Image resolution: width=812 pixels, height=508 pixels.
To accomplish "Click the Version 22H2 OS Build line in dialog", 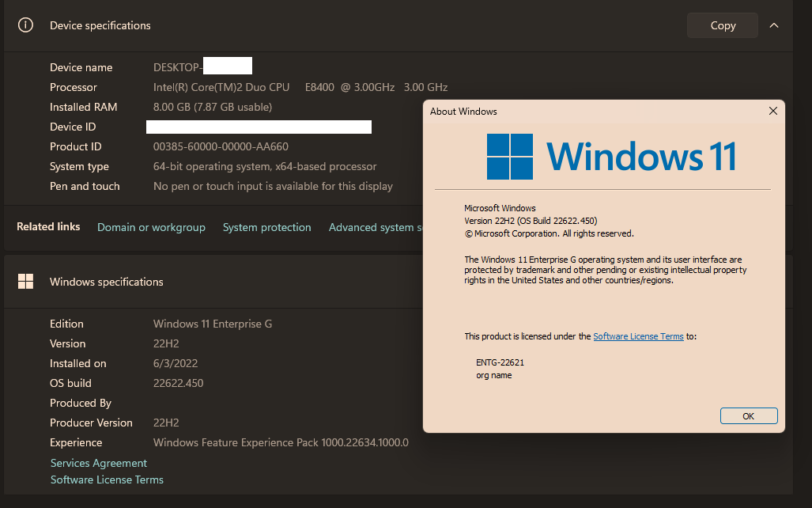I will (531, 221).
